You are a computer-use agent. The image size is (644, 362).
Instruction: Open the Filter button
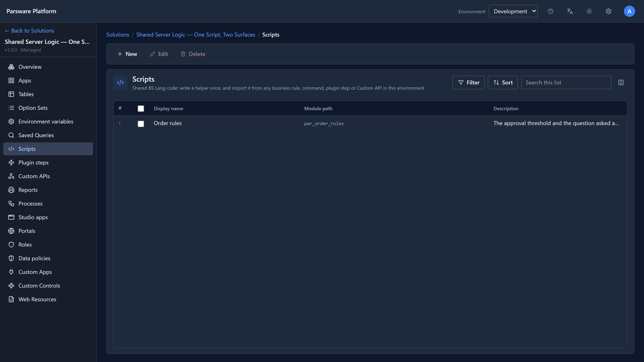[468, 82]
